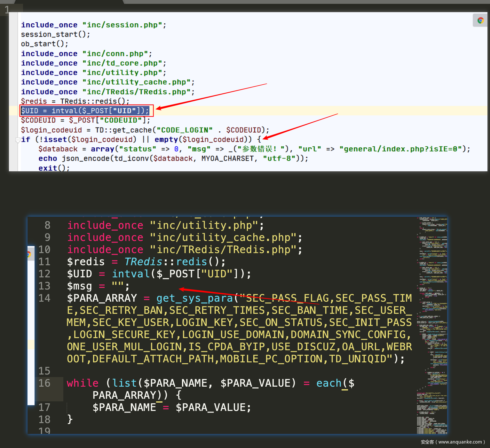Click closing brace on line 18
The width and height of the screenshot is (490, 448).
tap(70, 419)
